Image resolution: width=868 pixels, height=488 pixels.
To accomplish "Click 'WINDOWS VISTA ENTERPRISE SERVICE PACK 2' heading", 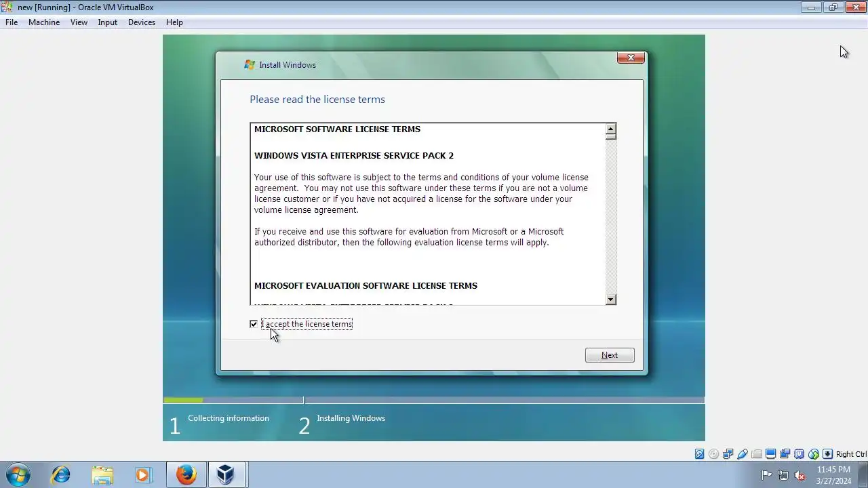I will tap(354, 155).
